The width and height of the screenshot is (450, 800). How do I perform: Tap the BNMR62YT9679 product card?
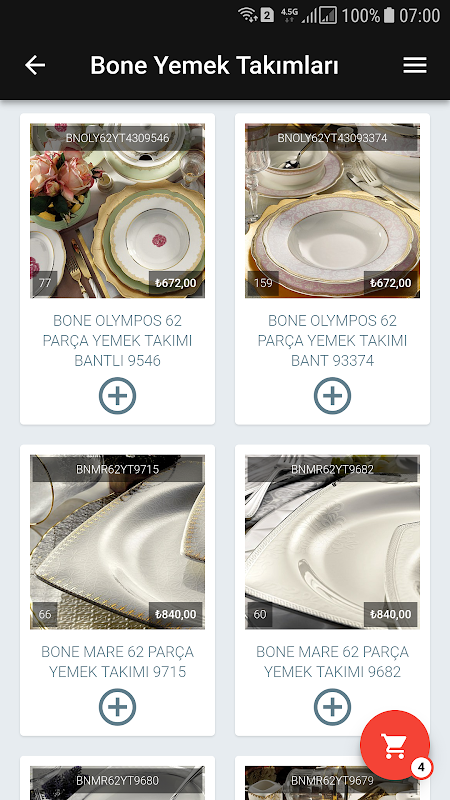332,778
